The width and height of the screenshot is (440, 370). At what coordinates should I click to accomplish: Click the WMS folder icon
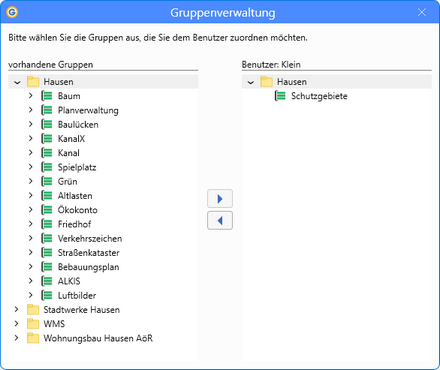coord(33,324)
